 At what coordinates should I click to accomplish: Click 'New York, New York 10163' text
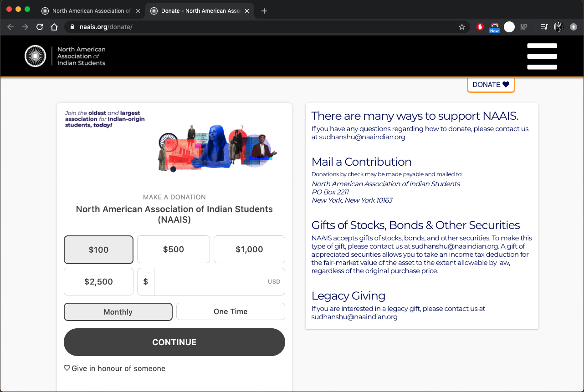tap(352, 200)
